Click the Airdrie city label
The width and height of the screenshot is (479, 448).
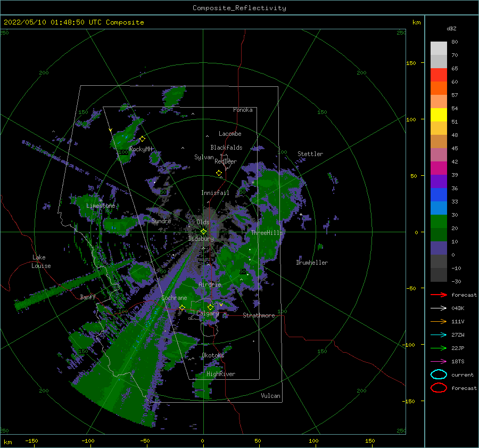click(210, 284)
